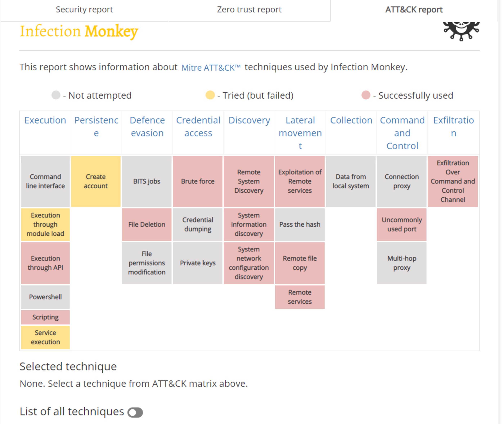The image size is (504, 424).
Task: Click the yellow Tried but failed legend dot
Action: tap(210, 95)
